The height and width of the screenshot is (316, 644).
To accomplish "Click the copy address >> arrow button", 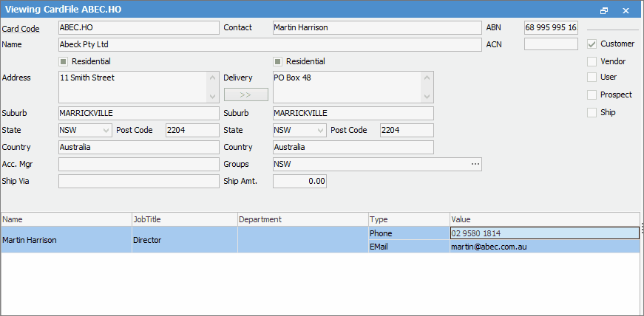I will coord(245,95).
